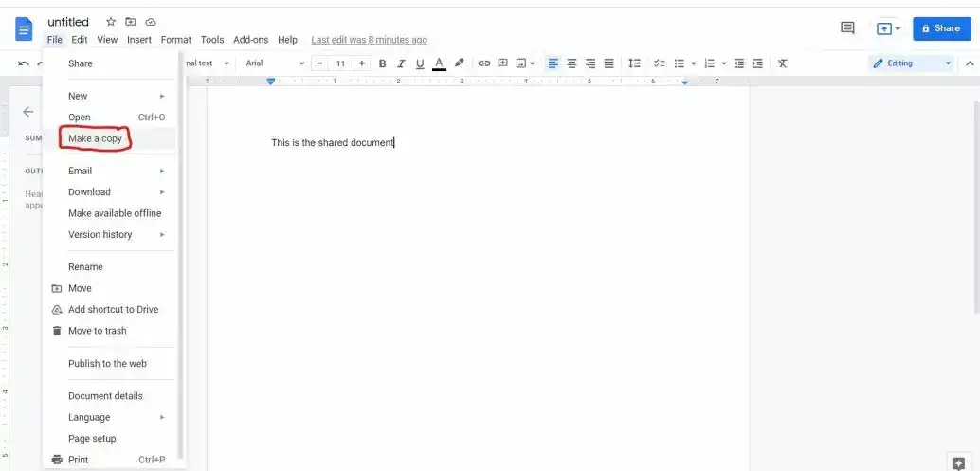The image size is (980, 471).
Task: Open the comment history icon
Action: tap(847, 28)
